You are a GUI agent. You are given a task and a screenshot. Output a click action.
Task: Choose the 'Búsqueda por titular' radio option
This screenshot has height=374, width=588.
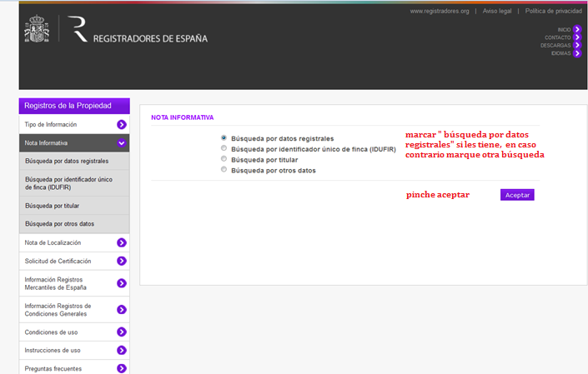tap(224, 158)
